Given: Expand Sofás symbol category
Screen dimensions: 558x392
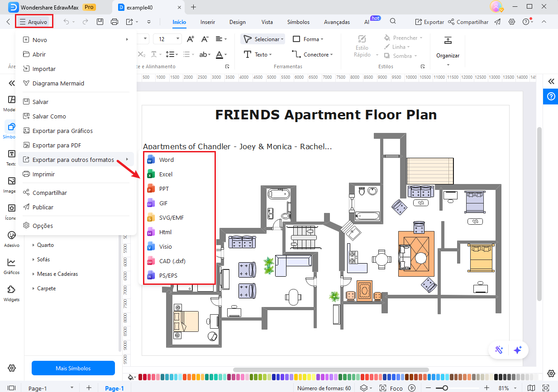Looking at the screenshot, I should click(x=41, y=260).
